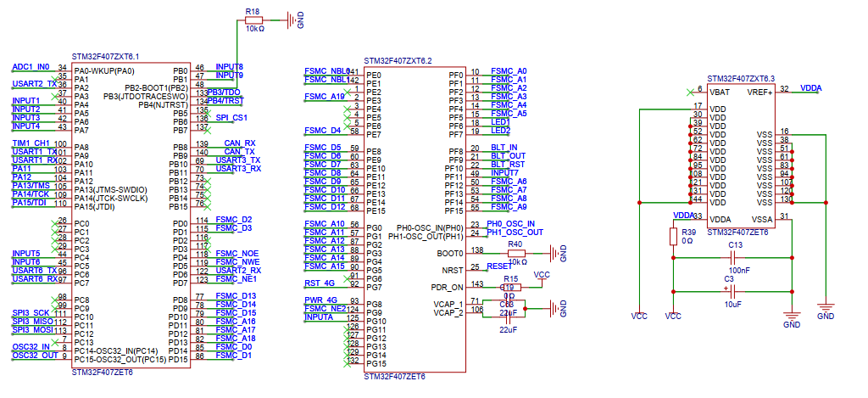
Task: Click the C3 polarized capacitor symbol
Action: 732,291
